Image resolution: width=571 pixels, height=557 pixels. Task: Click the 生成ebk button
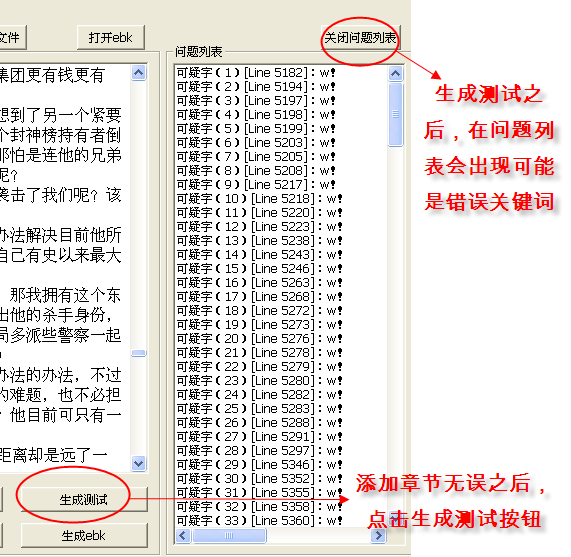84,536
